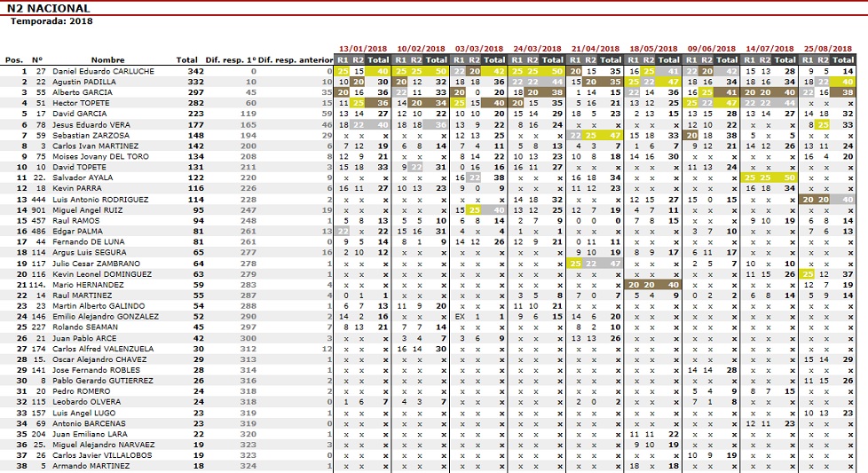Image resolution: width=868 pixels, height=473 pixels.
Task: Select the 18/05/2018 race date header
Action: tap(653, 49)
